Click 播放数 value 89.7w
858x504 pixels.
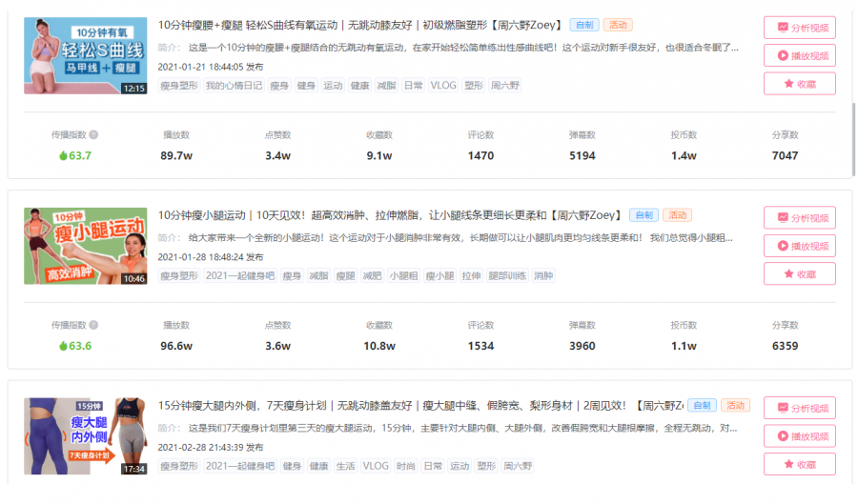point(176,156)
